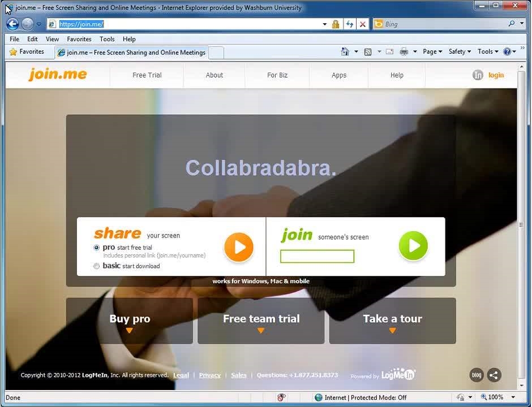532x407 pixels.
Task: Click the green join play button
Action: (413, 246)
